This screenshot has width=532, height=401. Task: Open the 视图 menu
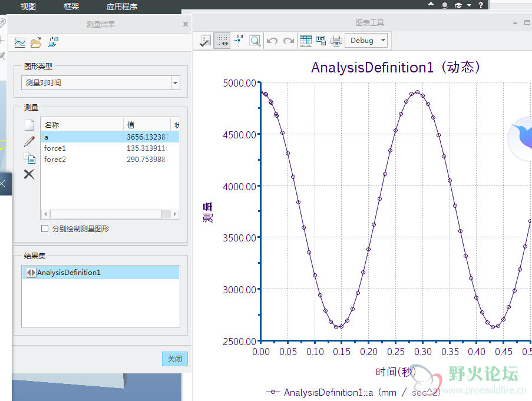(x=28, y=6)
